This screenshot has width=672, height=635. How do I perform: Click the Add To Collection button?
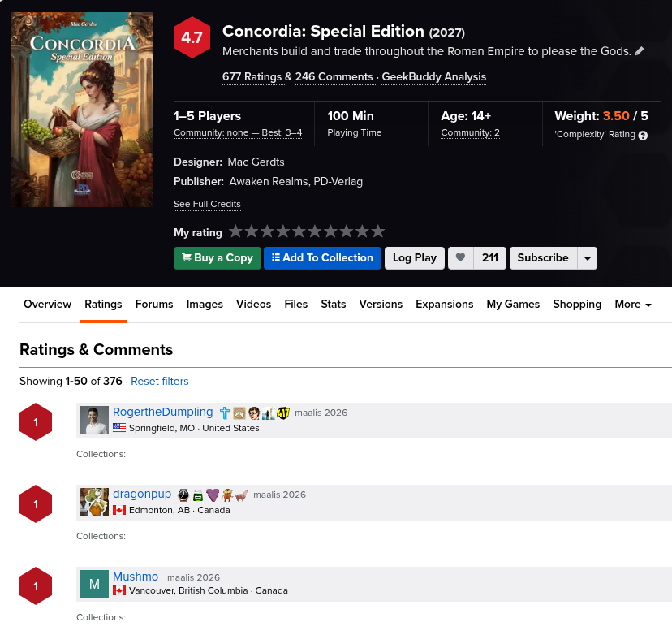click(x=322, y=258)
